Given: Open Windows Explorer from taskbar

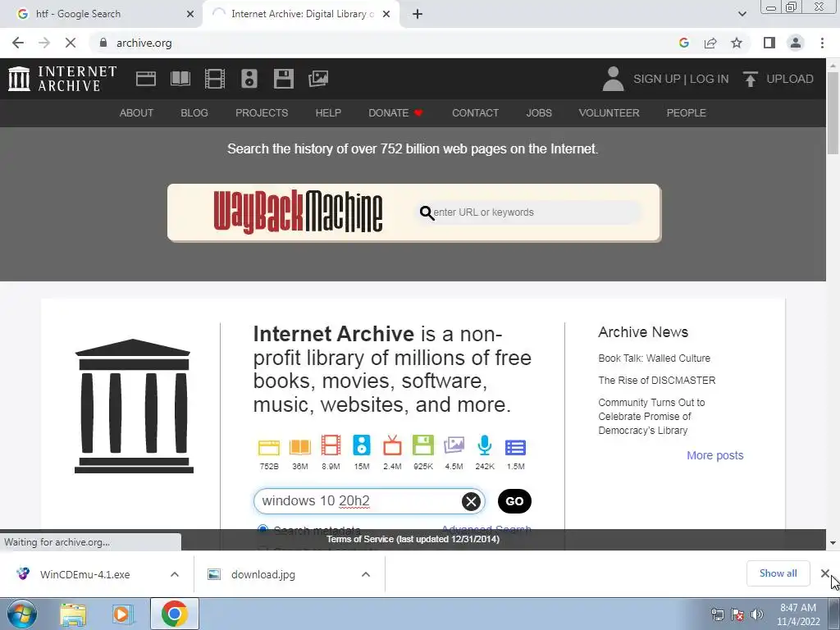Looking at the screenshot, I should pyautogui.click(x=73, y=614).
